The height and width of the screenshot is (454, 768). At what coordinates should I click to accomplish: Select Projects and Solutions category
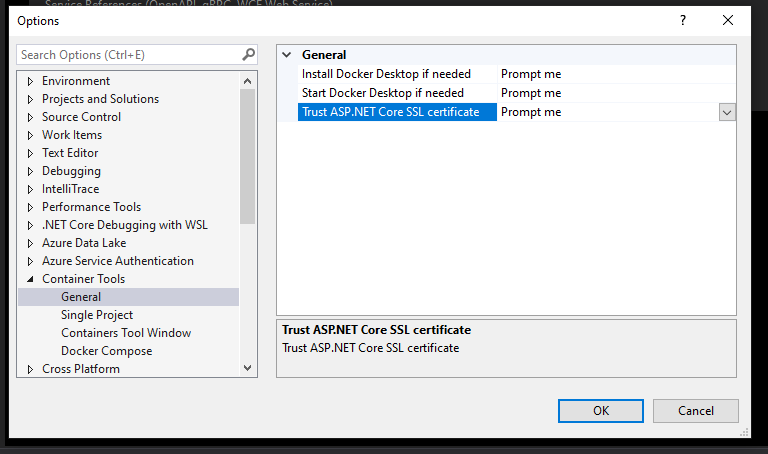click(x=100, y=99)
